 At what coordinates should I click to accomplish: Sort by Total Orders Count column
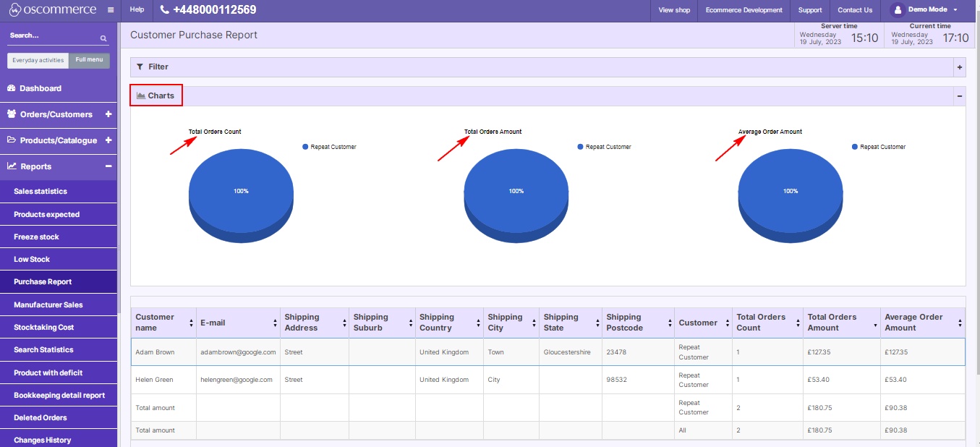(x=767, y=323)
